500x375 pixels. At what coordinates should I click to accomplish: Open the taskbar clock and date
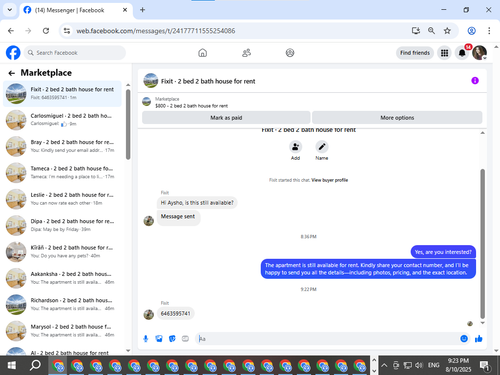coord(458,365)
